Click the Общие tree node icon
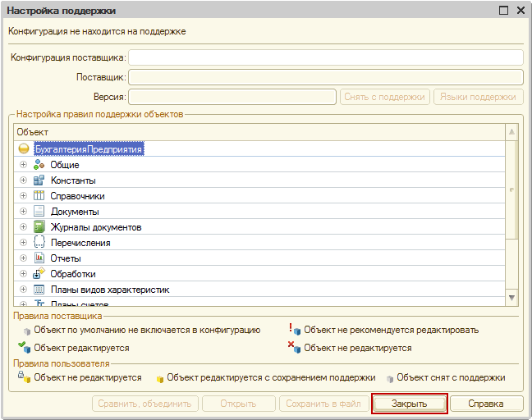532x420 pixels. (x=39, y=165)
